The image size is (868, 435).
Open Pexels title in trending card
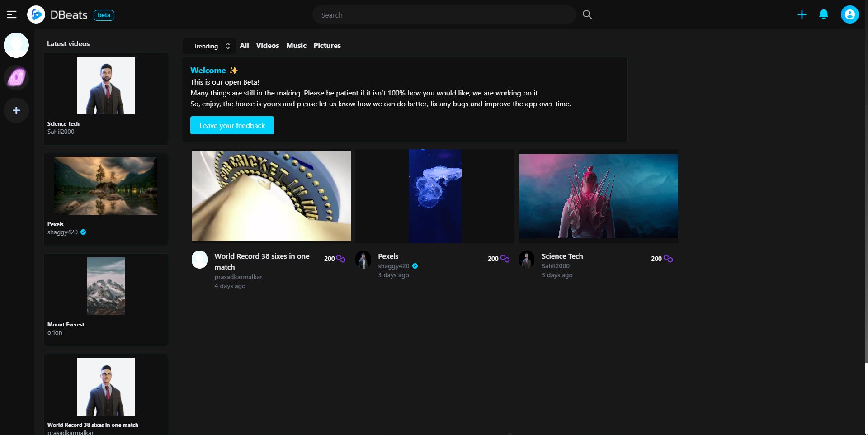(x=388, y=256)
